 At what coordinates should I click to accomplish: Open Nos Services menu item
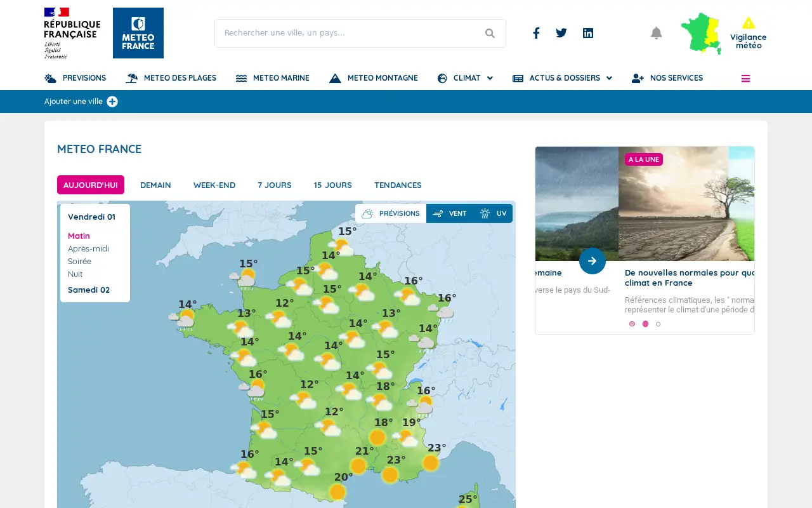(667, 78)
